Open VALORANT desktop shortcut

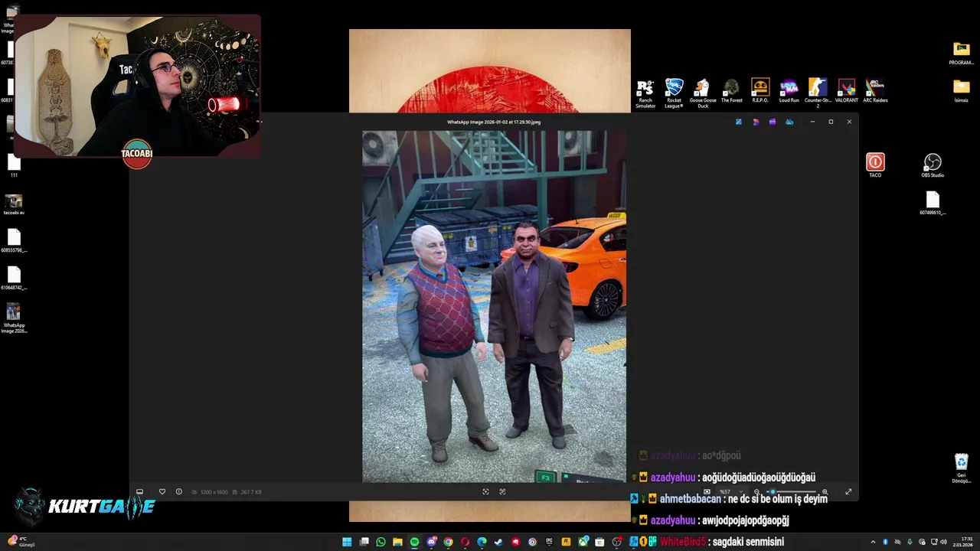tap(846, 91)
